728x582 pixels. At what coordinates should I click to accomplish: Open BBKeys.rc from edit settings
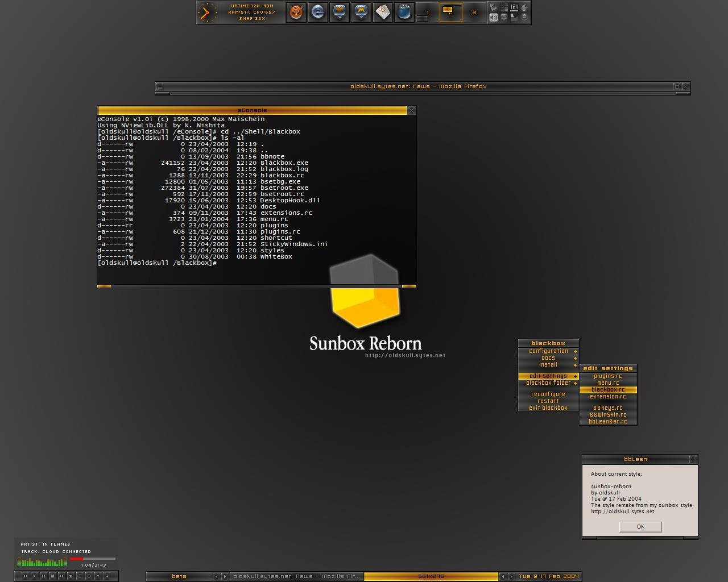(608, 408)
